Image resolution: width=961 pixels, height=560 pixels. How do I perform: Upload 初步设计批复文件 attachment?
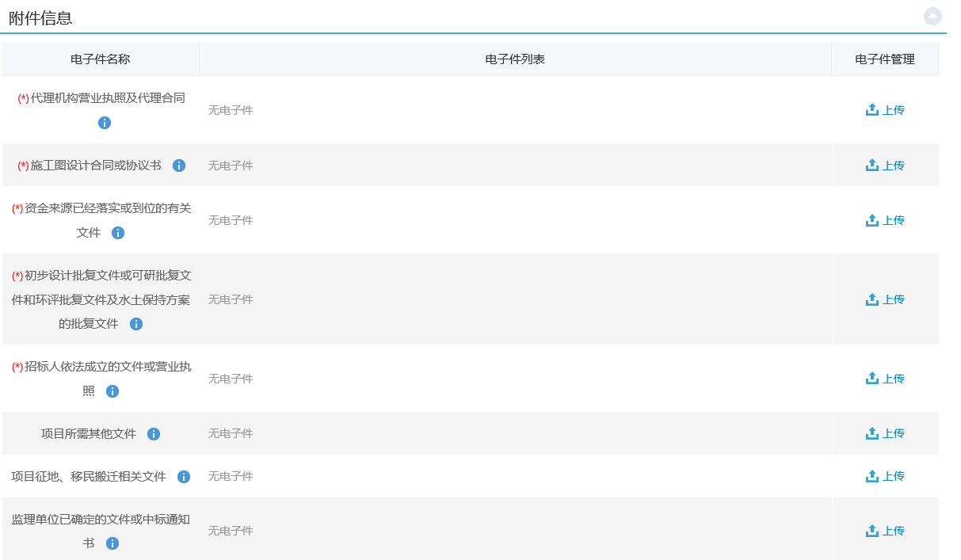[x=885, y=299]
